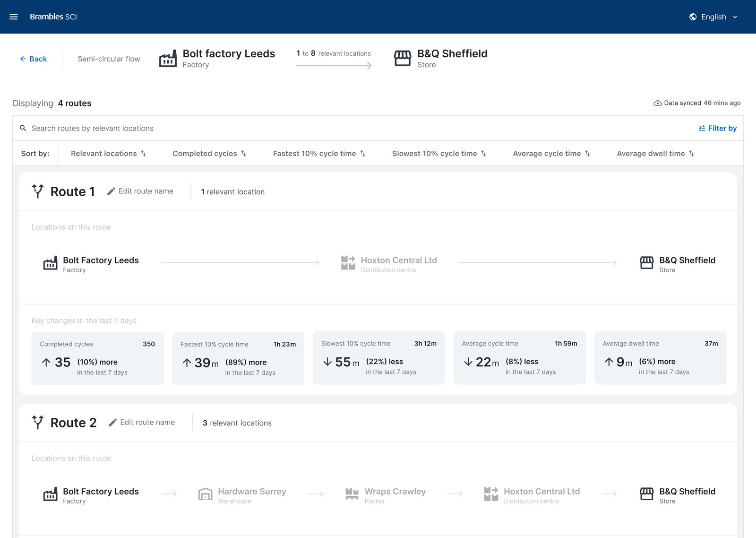The image size is (756, 538).
Task: Click the B&Q Sheffield header store icon
Action: [x=403, y=59]
